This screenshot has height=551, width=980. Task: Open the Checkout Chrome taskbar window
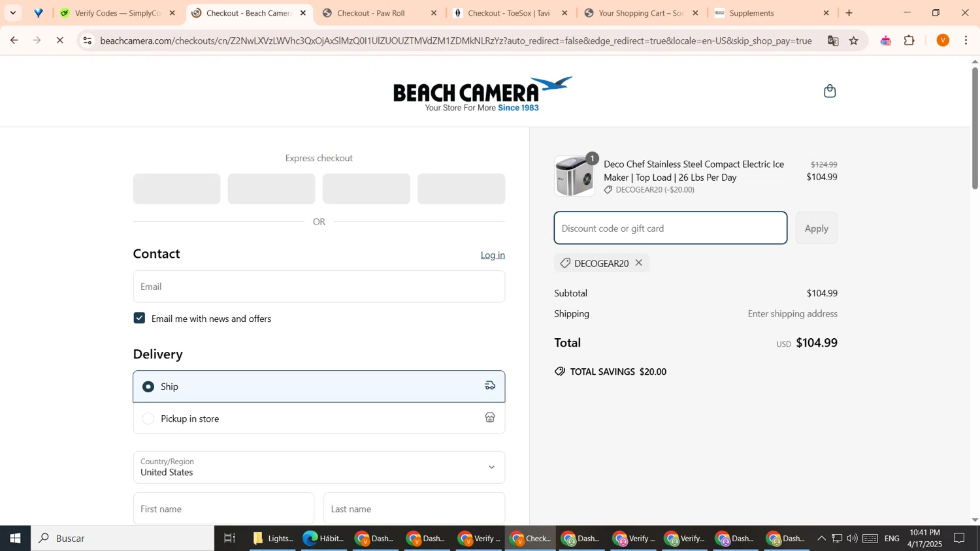(x=531, y=539)
